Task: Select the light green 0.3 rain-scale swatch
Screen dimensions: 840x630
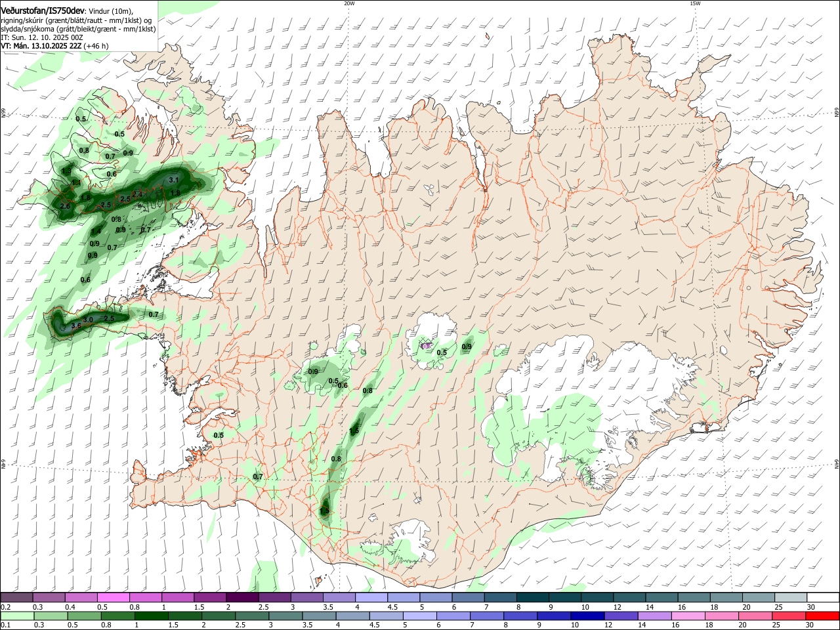Action: click(50, 616)
